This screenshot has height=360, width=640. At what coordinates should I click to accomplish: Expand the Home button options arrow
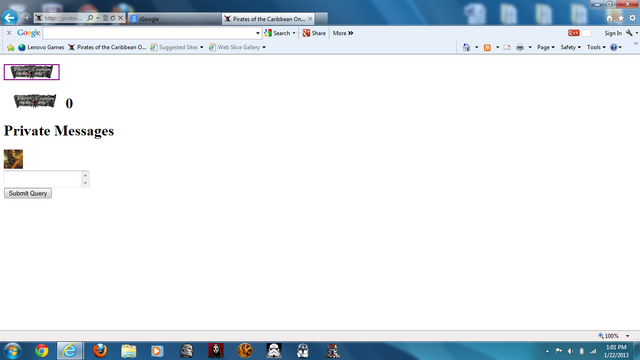[476, 47]
